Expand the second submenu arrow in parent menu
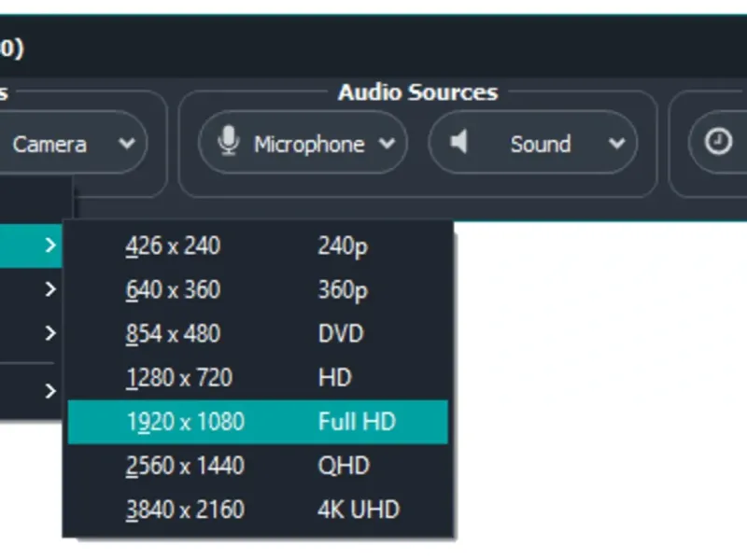Screen dimensions: 747x560 click(x=49, y=290)
